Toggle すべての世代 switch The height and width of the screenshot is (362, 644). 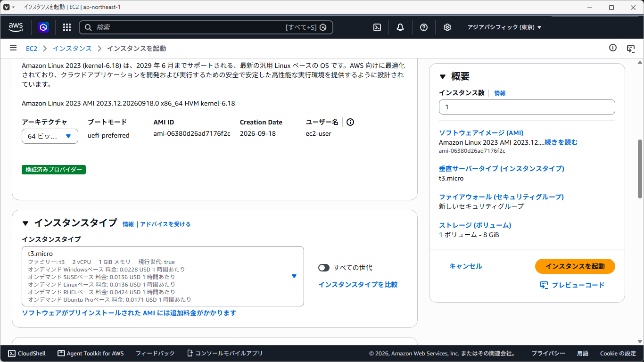(x=324, y=268)
